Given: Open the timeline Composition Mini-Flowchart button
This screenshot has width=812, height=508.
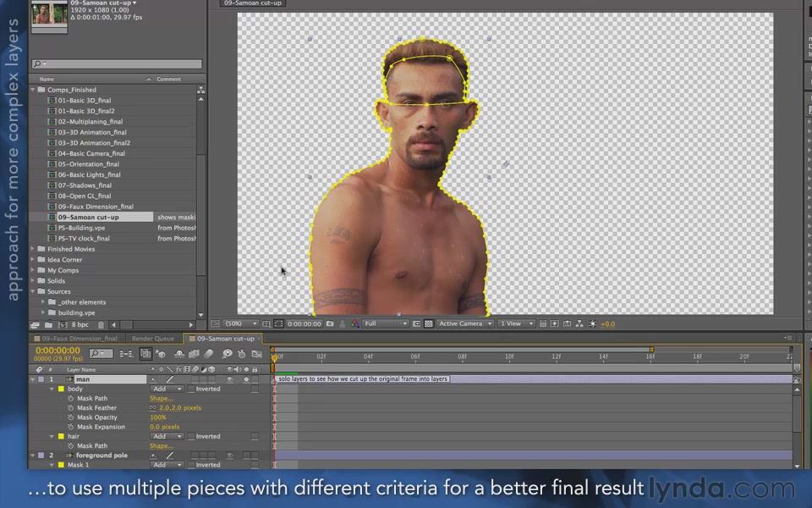Looking at the screenshot, I should 126,354.
